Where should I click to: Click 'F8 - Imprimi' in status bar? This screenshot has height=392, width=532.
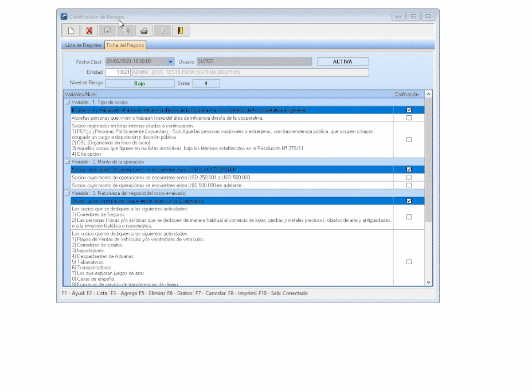(242, 293)
